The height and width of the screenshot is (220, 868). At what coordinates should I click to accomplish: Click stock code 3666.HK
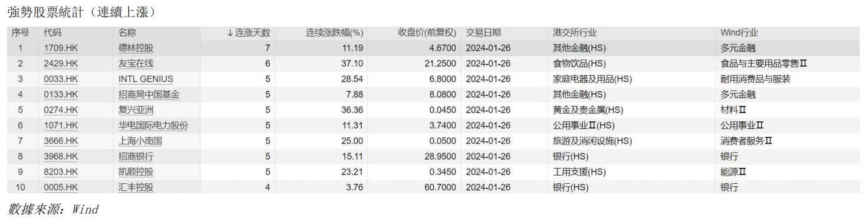pyautogui.click(x=61, y=141)
